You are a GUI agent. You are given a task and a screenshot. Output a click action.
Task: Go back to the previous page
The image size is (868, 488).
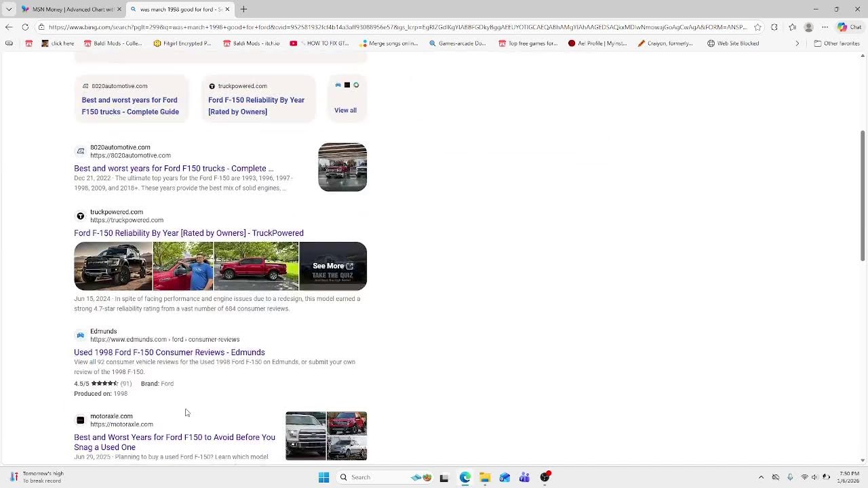click(9, 27)
